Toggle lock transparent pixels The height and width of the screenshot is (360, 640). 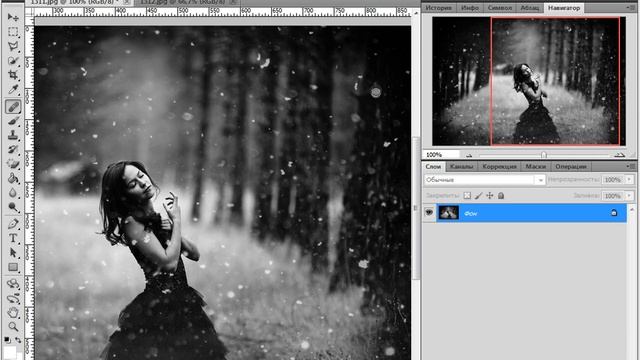pyautogui.click(x=467, y=196)
